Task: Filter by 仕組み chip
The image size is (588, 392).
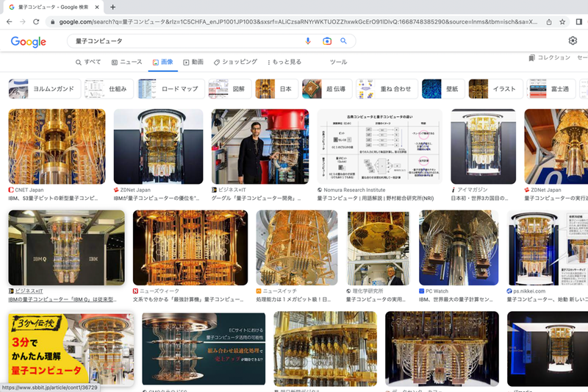Action: tap(109, 89)
